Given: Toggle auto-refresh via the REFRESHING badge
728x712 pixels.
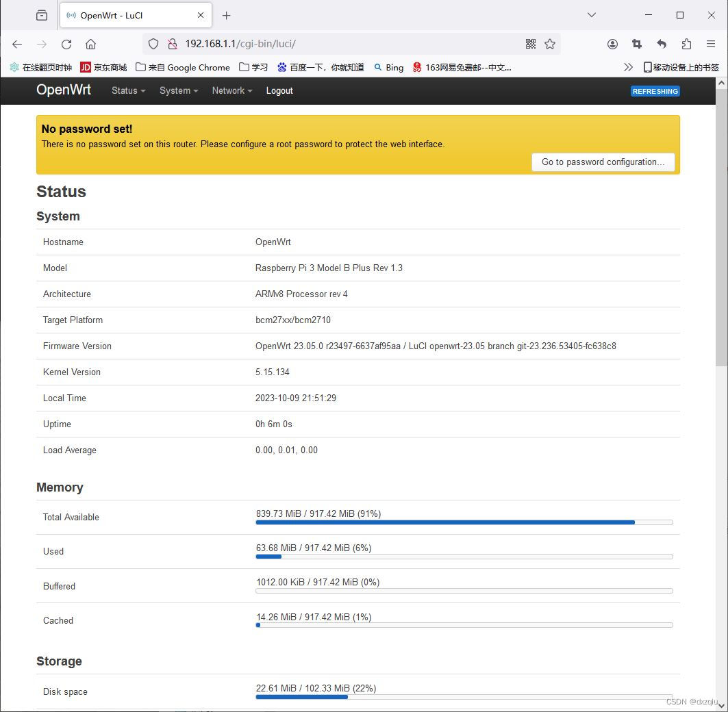Looking at the screenshot, I should 655,90.
